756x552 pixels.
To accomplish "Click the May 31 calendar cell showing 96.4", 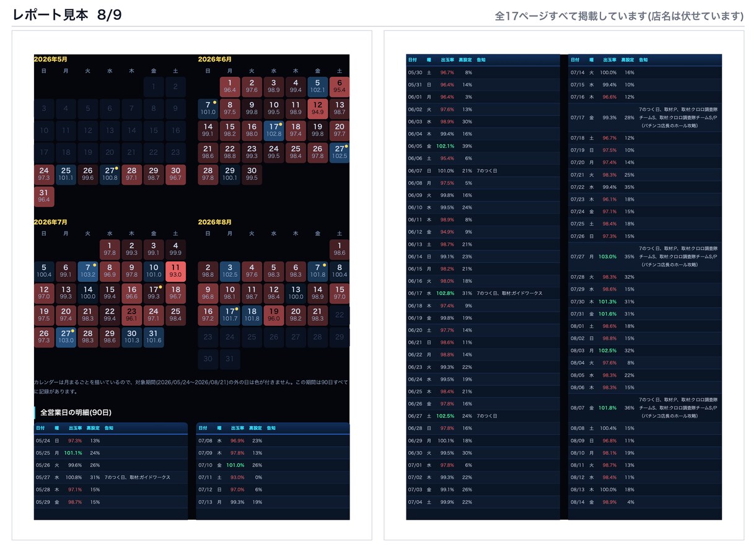I will (44, 196).
